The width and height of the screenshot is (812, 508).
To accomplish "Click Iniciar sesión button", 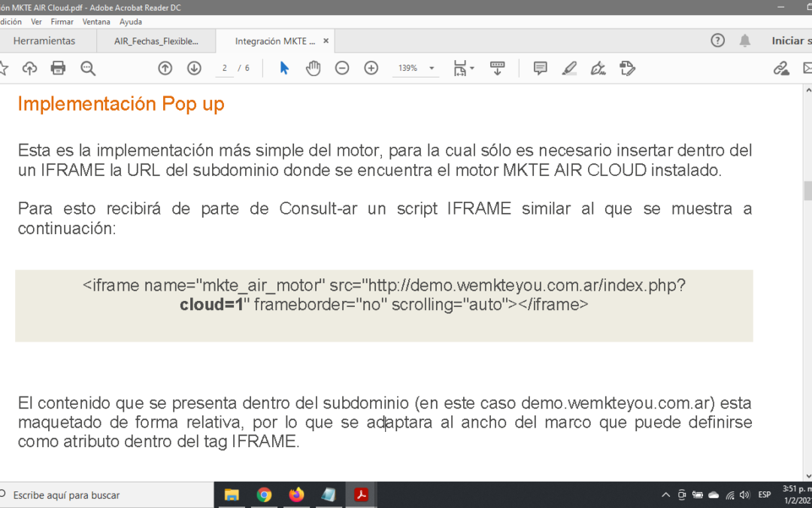I will click(791, 41).
